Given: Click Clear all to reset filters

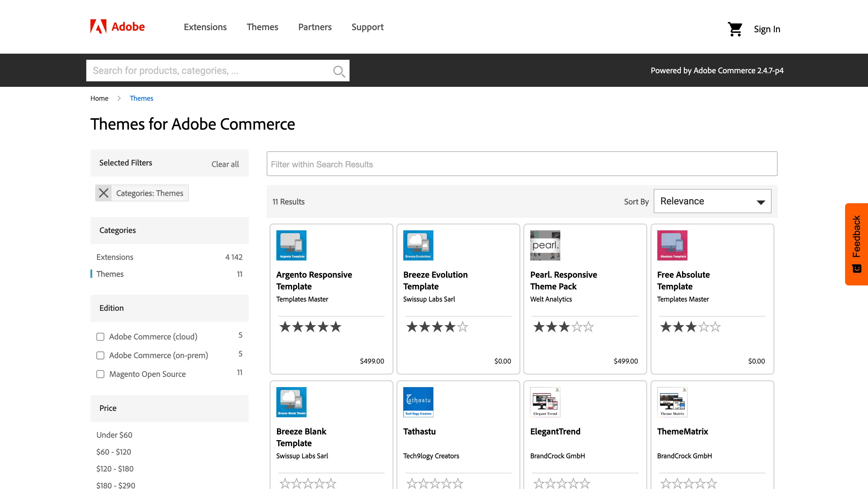Looking at the screenshot, I should pyautogui.click(x=225, y=164).
